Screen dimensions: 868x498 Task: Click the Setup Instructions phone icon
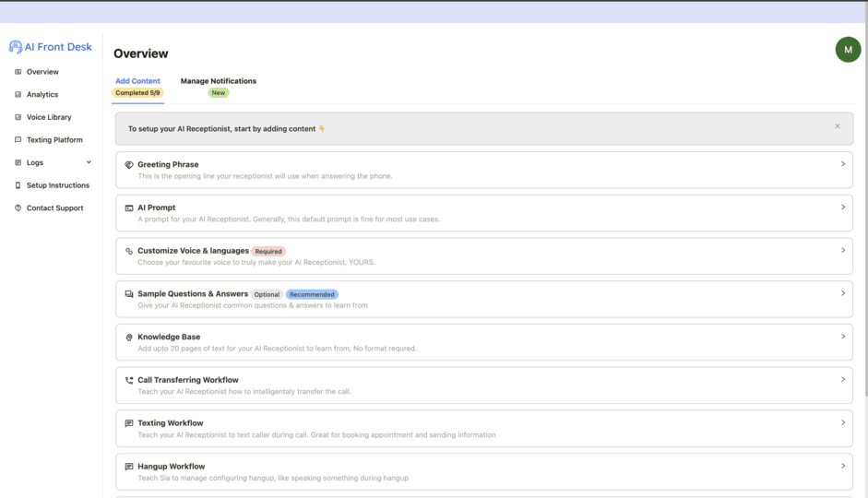coord(18,185)
